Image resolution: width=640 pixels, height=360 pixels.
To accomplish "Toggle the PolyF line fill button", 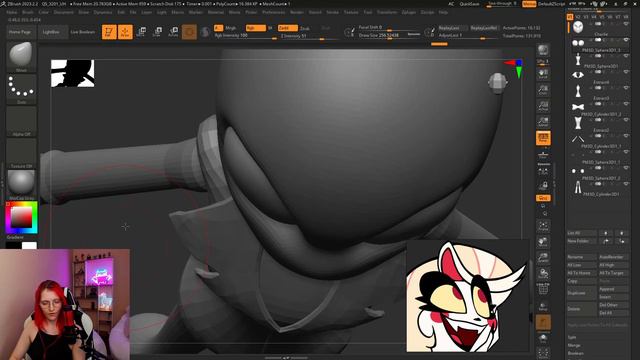I will point(543,289).
